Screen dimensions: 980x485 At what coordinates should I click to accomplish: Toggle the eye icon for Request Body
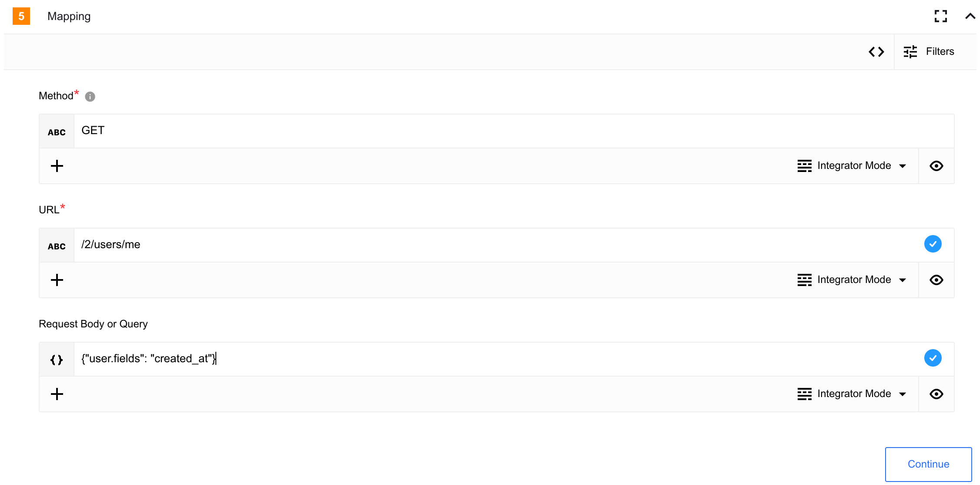tap(936, 394)
